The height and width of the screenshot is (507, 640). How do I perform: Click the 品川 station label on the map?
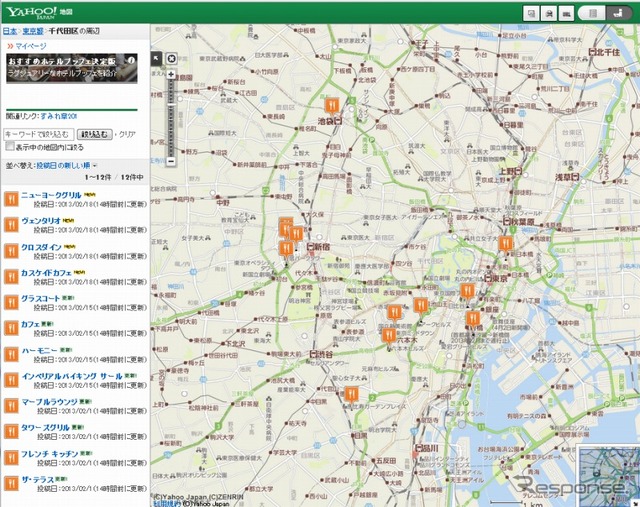click(426, 448)
